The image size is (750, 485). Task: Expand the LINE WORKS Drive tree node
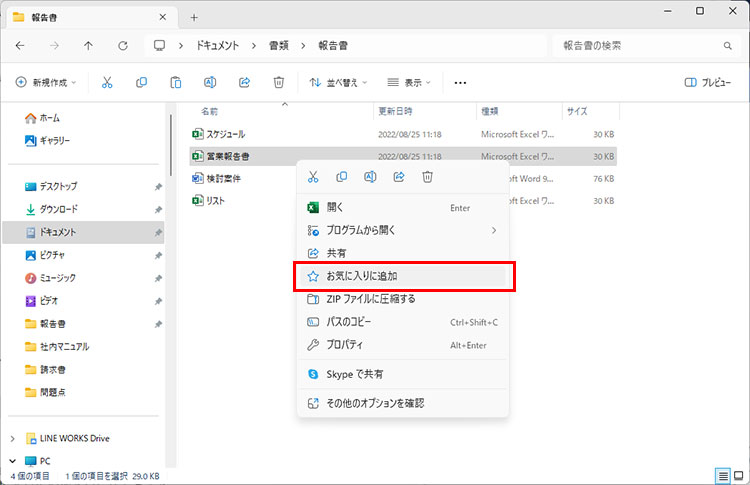point(12,438)
